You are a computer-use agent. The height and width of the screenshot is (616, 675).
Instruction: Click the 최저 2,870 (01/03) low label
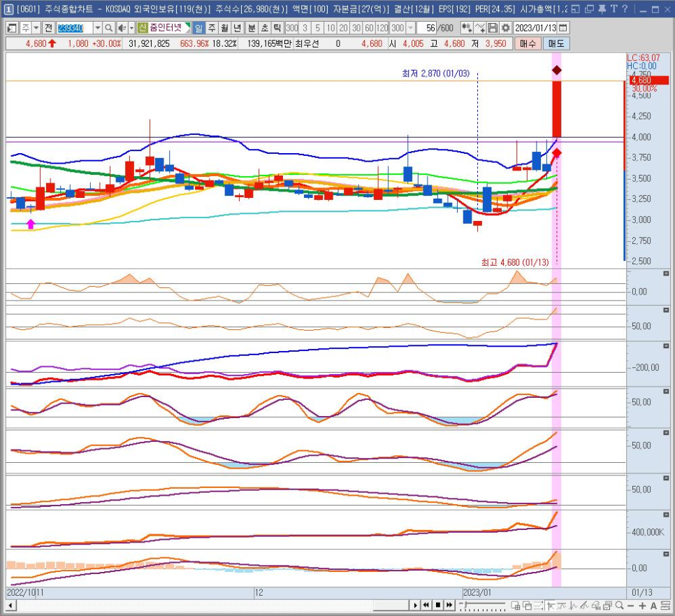pos(435,73)
